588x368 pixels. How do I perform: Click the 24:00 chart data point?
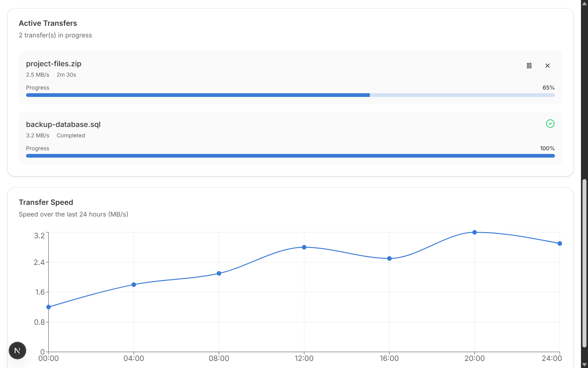coord(560,243)
